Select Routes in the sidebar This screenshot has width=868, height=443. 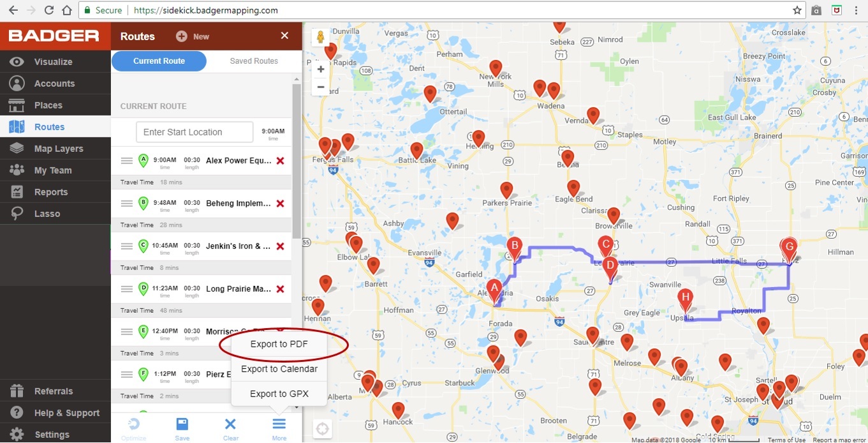(55, 127)
